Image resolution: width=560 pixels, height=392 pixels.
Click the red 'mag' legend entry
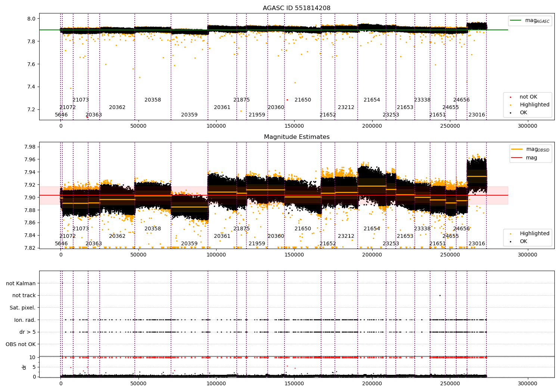pyautogui.click(x=525, y=158)
